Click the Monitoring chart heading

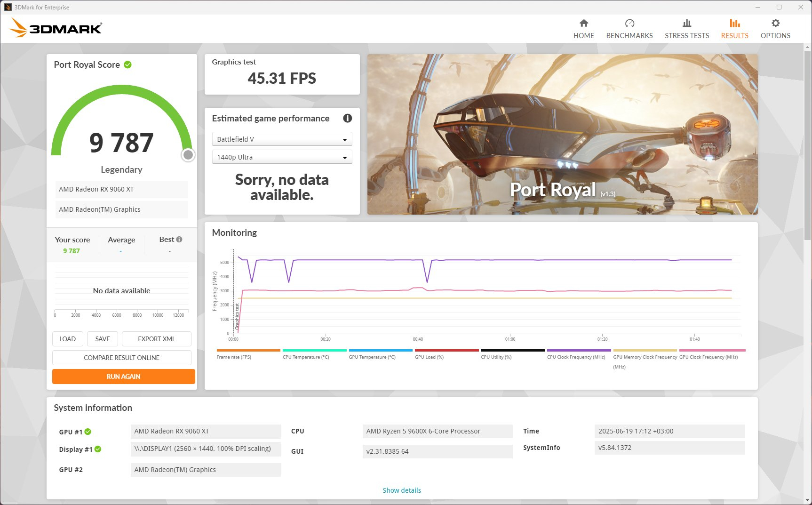pyautogui.click(x=234, y=232)
